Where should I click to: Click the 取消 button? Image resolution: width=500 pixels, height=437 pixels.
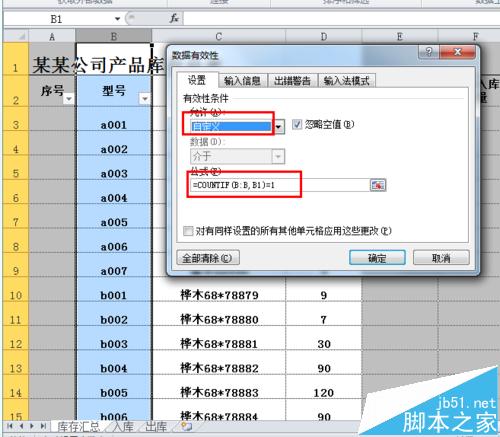441,258
